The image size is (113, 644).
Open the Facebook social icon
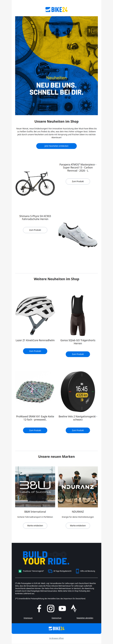click(x=39, y=608)
